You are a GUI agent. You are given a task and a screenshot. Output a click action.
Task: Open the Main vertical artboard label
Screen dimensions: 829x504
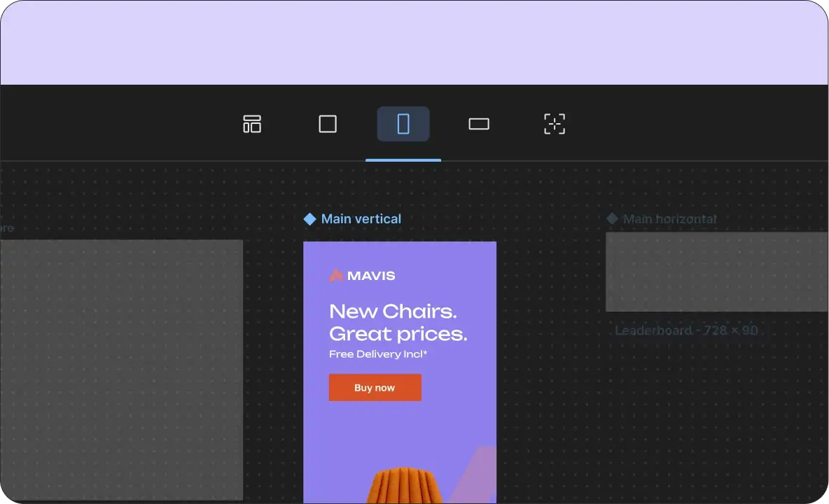(361, 218)
